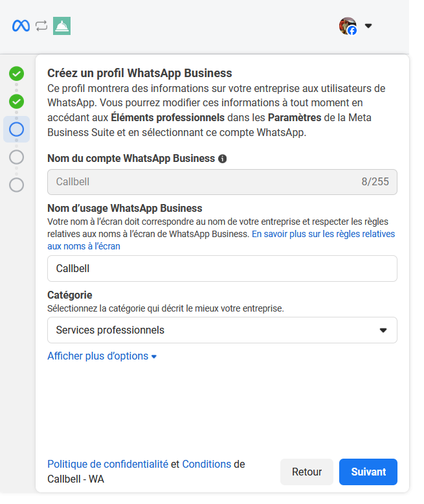This screenshot has width=424, height=504.
Task: Select the second completed step checkmark
Action: pos(16,102)
